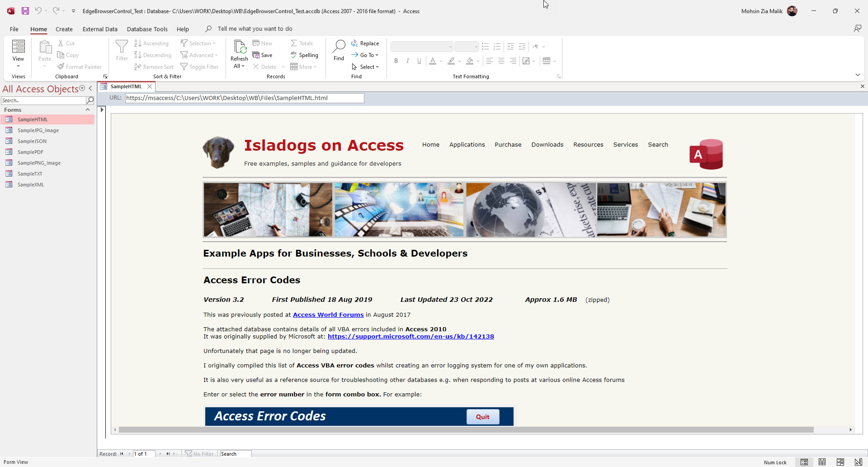
Task: Toggle Ascending sort order
Action: coord(151,43)
